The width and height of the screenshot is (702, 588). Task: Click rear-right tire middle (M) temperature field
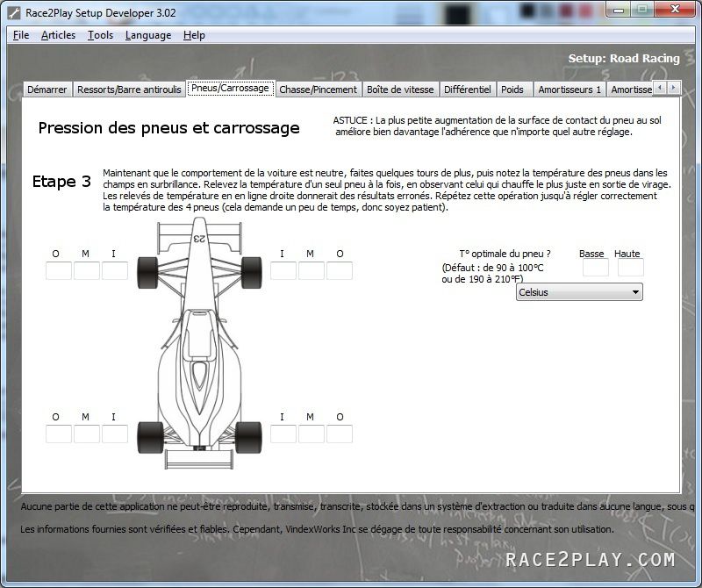point(312,434)
